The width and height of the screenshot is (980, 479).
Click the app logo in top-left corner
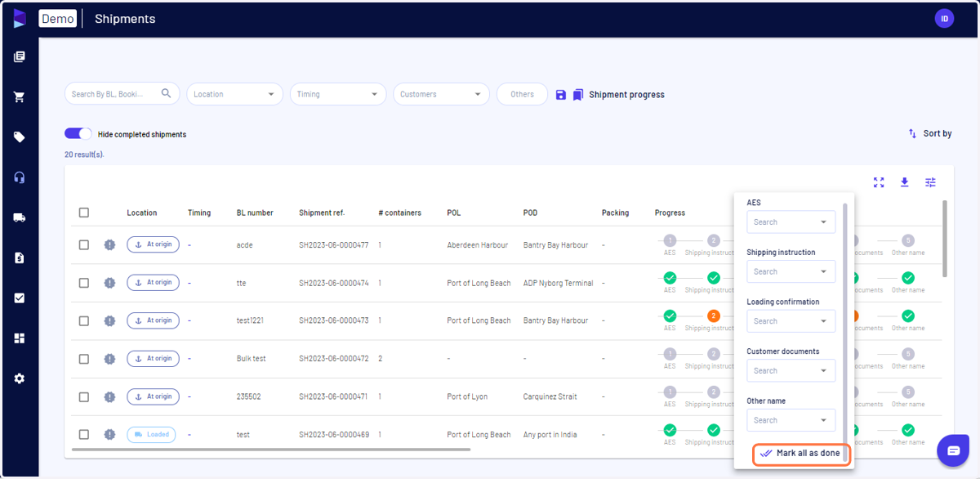point(20,18)
